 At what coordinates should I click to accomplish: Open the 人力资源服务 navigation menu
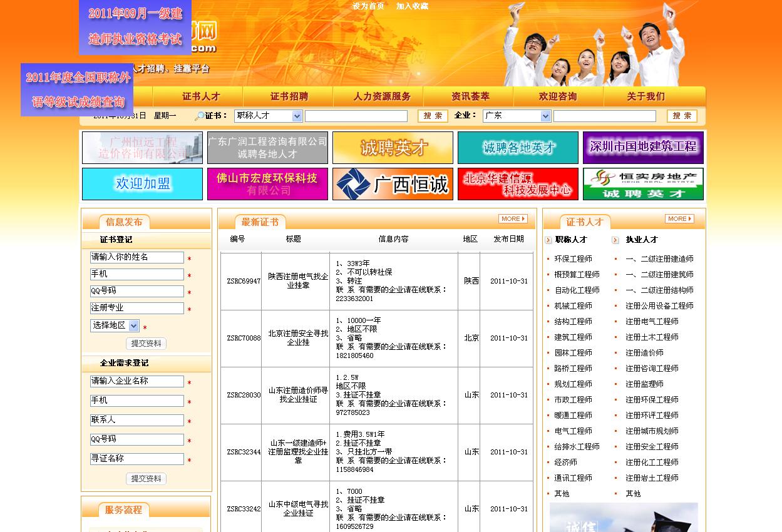(x=382, y=97)
